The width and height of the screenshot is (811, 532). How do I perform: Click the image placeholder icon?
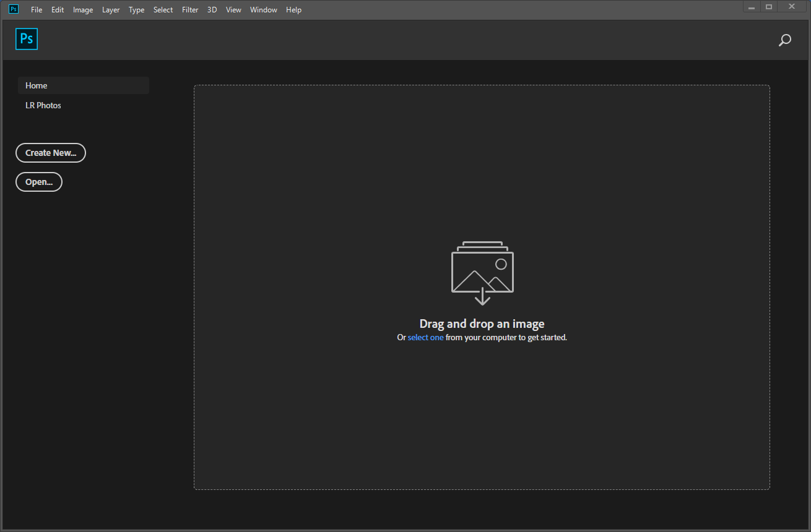[482, 272]
